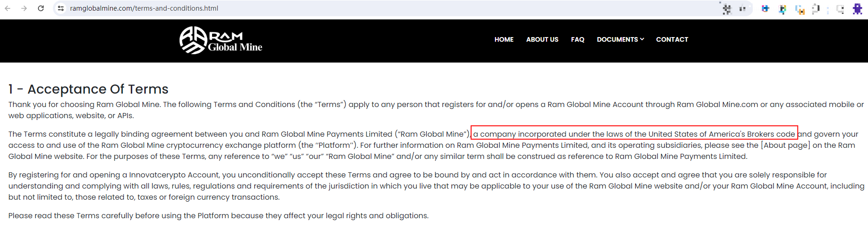Click the browser forward arrow
The image size is (868, 227).
tap(24, 8)
